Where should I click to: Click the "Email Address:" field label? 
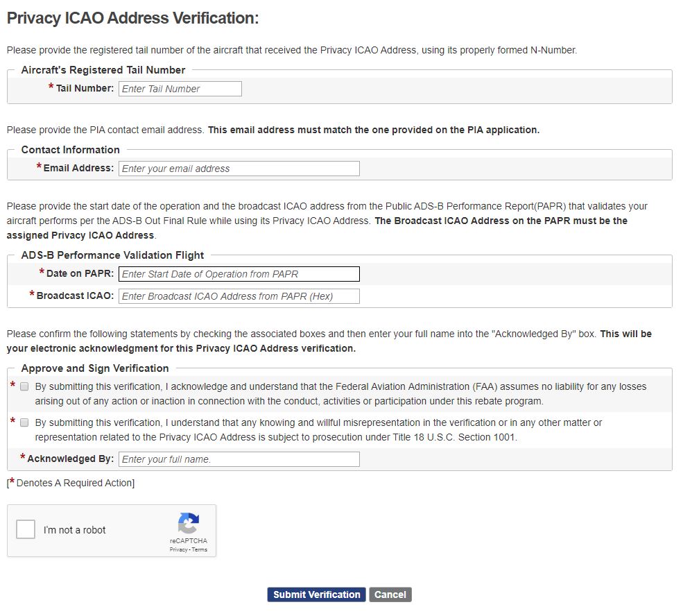pyautogui.click(x=78, y=168)
